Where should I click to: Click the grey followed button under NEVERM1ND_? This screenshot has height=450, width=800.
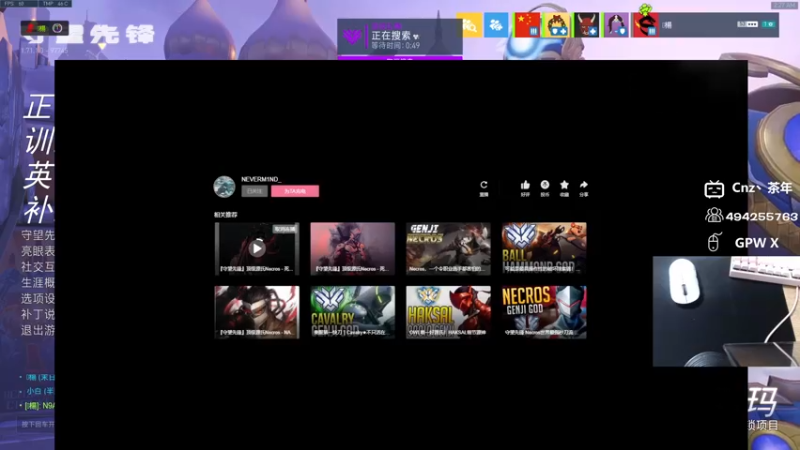[255, 191]
